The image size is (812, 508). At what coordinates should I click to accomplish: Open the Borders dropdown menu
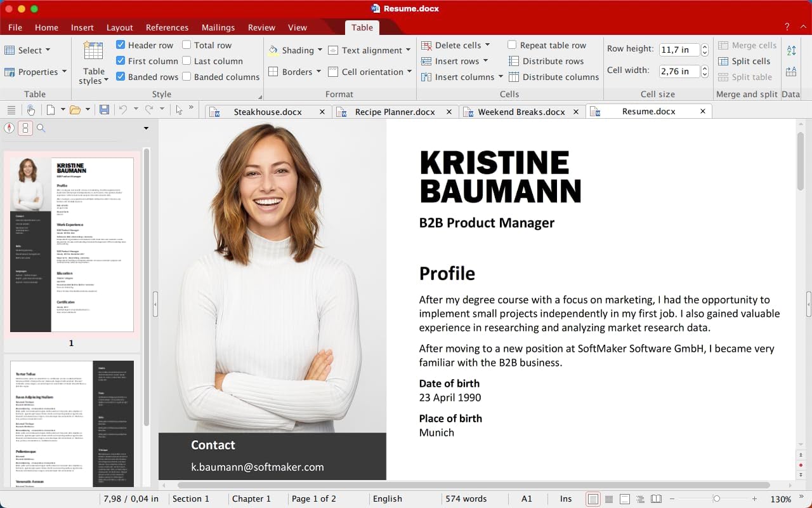pos(318,72)
